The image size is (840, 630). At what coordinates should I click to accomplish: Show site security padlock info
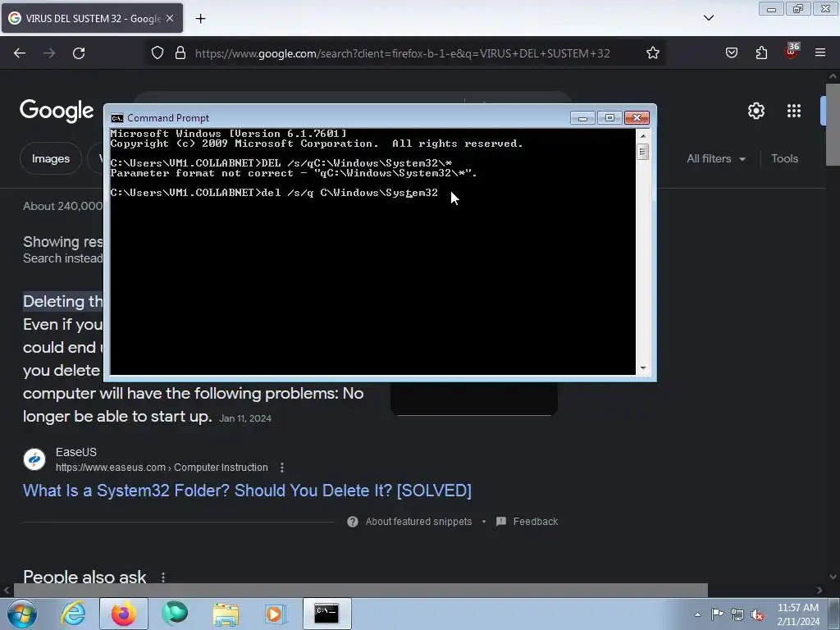tap(180, 53)
